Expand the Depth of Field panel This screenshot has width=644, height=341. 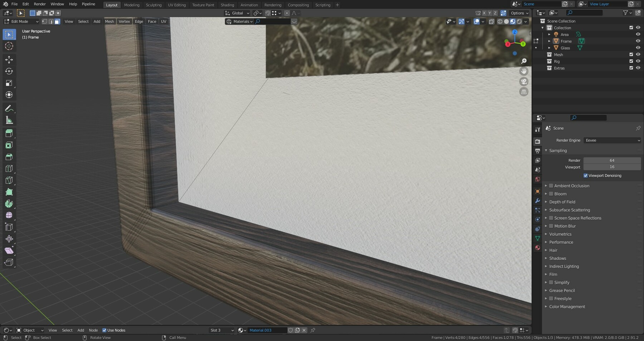(x=562, y=202)
